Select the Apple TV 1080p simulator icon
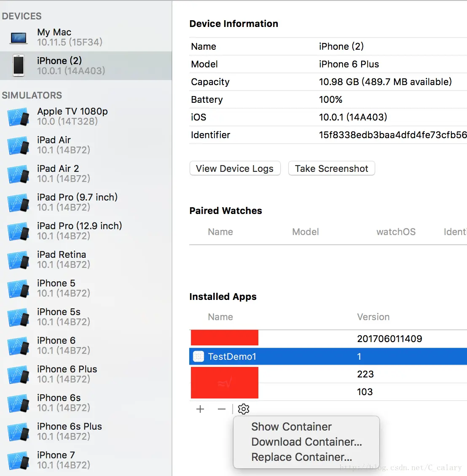Image resolution: width=467 pixels, height=476 pixels. click(19, 117)
